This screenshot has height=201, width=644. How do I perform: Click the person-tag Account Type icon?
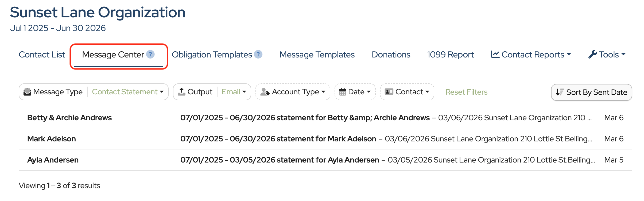(x=265, y=92)
